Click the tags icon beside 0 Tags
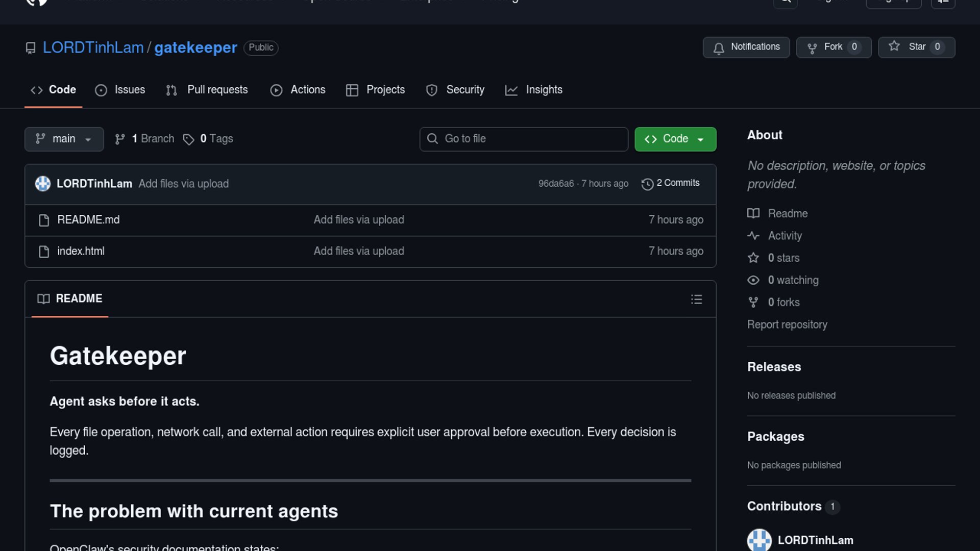Viewport: 980px width, 551px height. click(188, 139)
